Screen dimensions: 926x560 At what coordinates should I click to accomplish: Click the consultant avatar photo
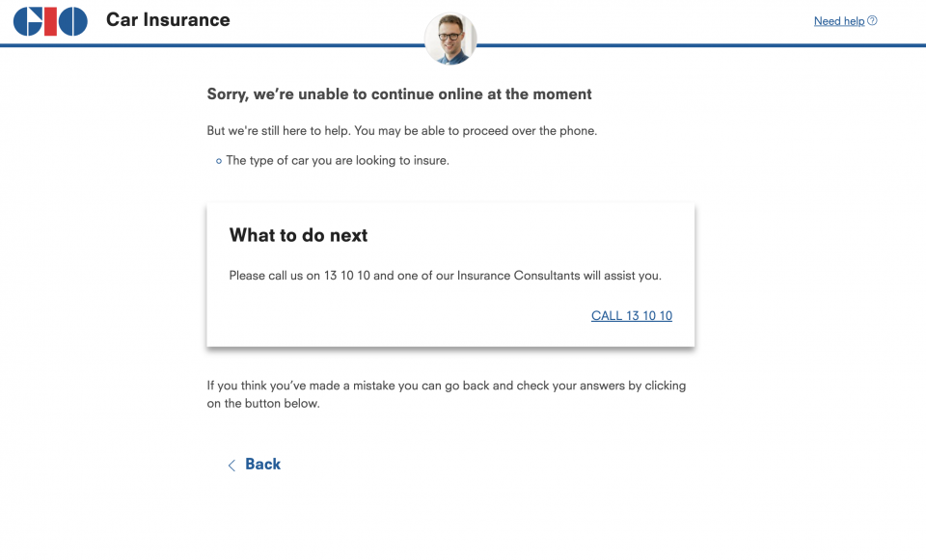pyautogui.click(x=450, y=39)
